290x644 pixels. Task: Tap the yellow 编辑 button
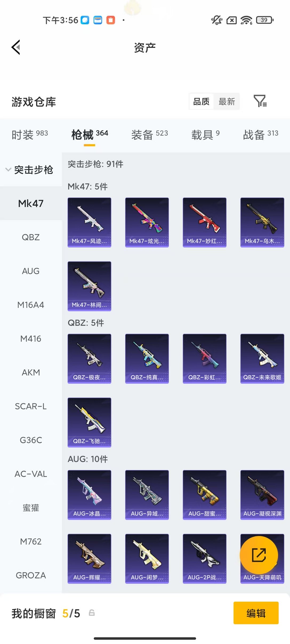coord(256,613)
